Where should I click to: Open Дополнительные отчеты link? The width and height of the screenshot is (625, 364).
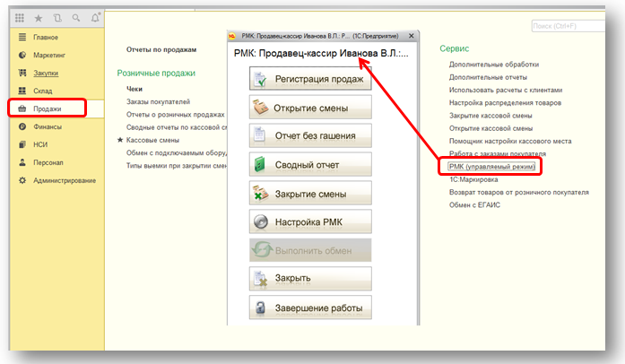[x=488, y=77]
